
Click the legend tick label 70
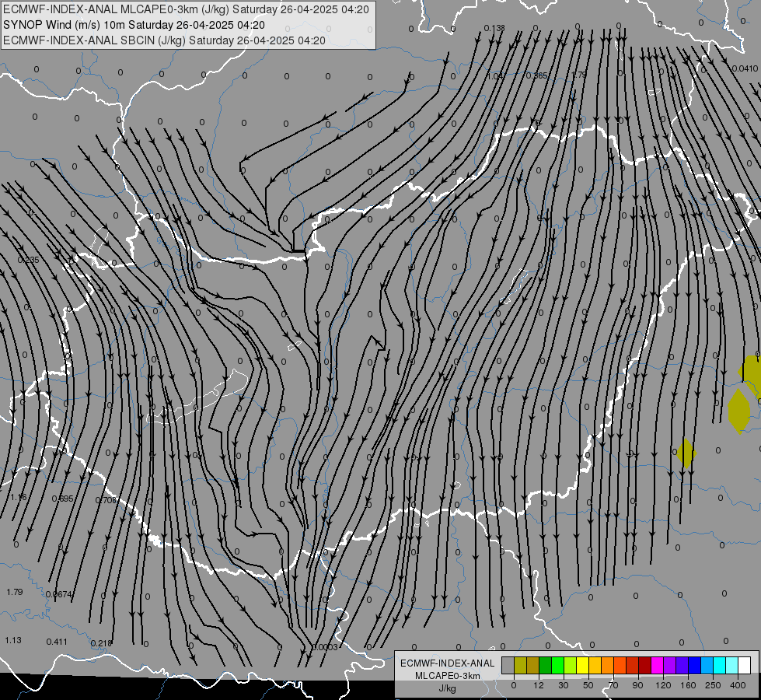[x=613, y=685]
